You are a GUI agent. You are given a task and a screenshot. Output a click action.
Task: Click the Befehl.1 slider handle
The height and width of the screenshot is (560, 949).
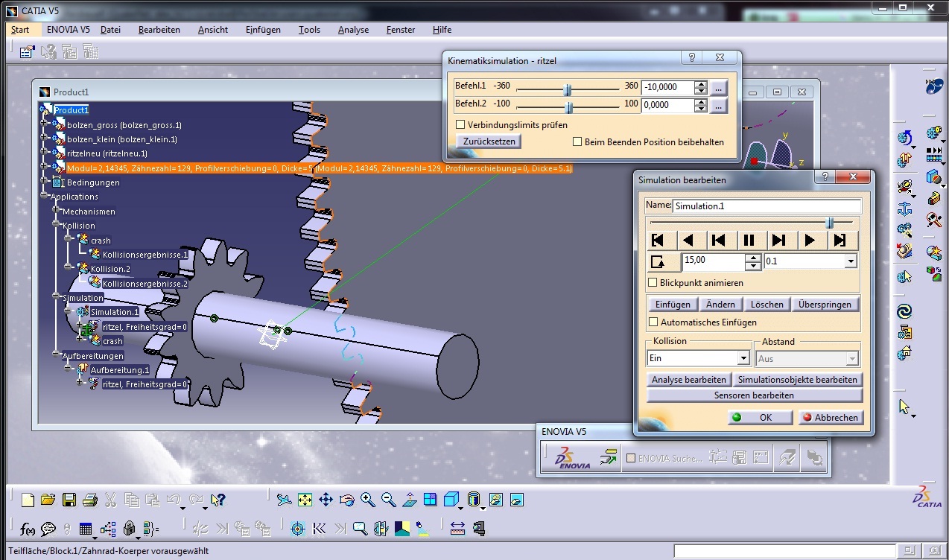tap(568, 89)
